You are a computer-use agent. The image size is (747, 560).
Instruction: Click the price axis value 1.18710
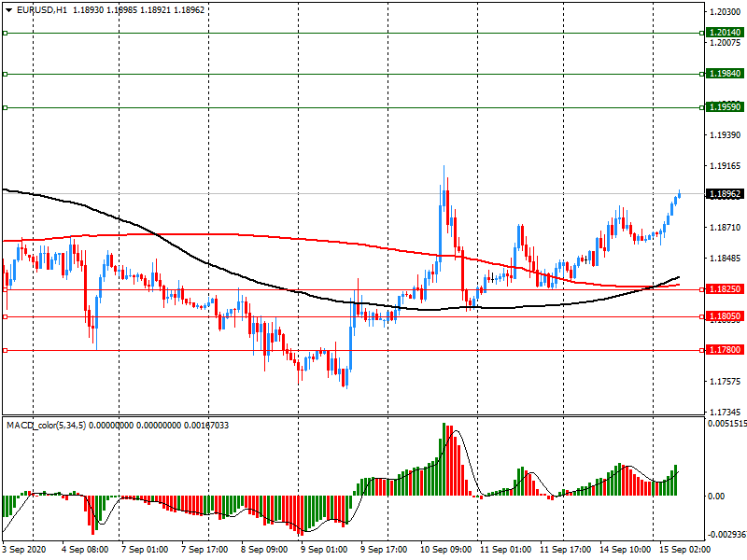pos(725,228)
